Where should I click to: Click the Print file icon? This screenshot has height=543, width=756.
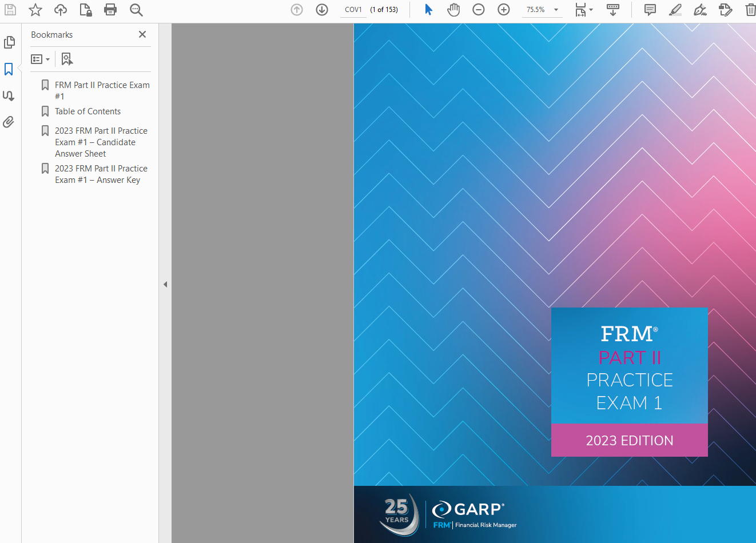(x=110, y=10)
